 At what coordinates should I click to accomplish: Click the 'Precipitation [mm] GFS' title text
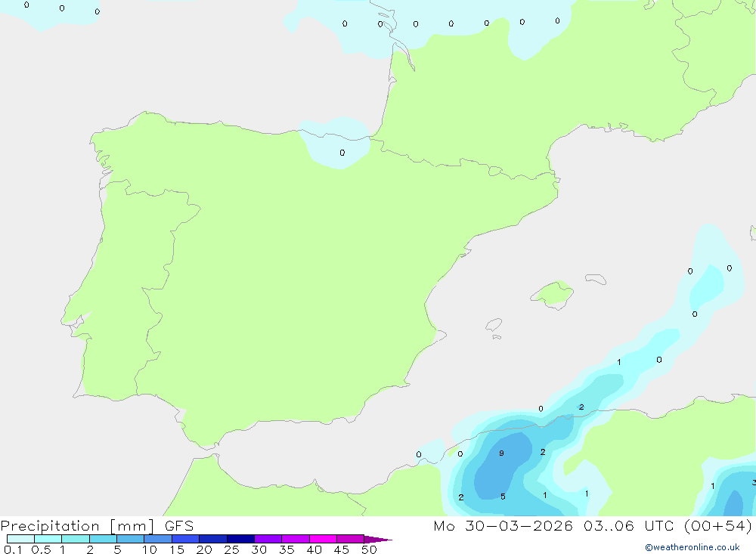97,525
